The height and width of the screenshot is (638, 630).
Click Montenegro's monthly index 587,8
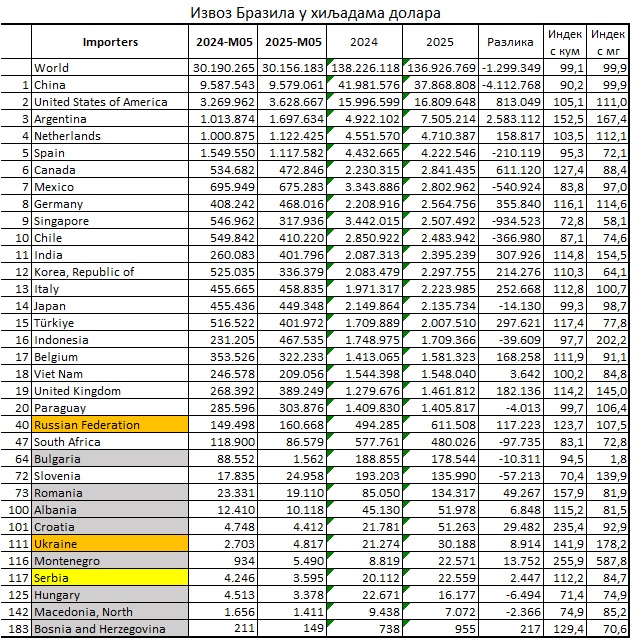pos(608,561)
